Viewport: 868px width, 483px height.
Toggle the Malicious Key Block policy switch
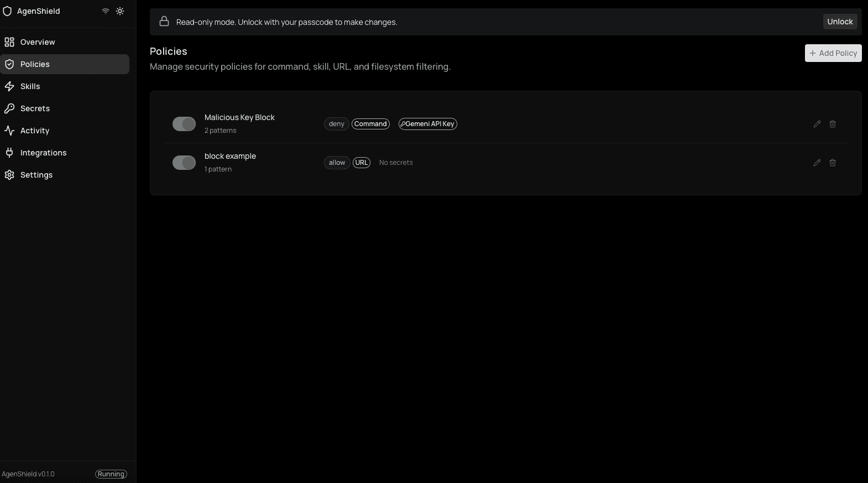point(184,124)
